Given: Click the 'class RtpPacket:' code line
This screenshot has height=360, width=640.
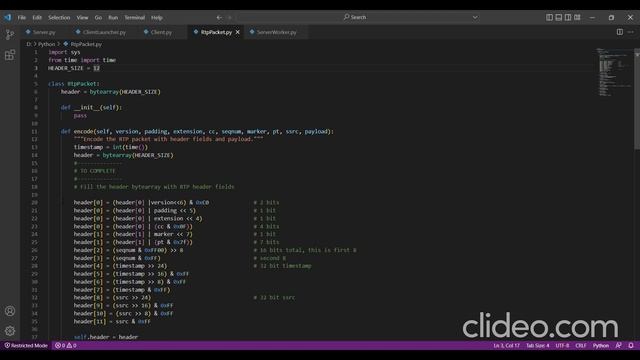Looking at the screenshot, I should point(73,84).
